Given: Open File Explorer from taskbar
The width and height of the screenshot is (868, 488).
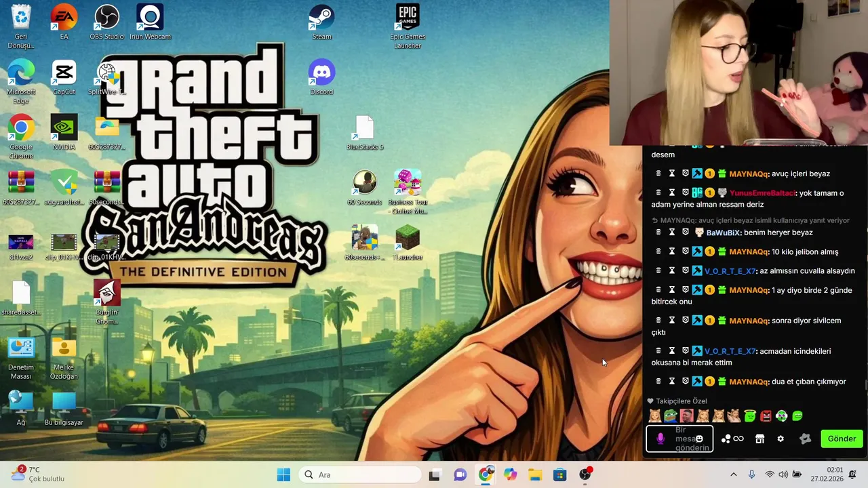Looking at the screenshot, I should click(535, 474).
